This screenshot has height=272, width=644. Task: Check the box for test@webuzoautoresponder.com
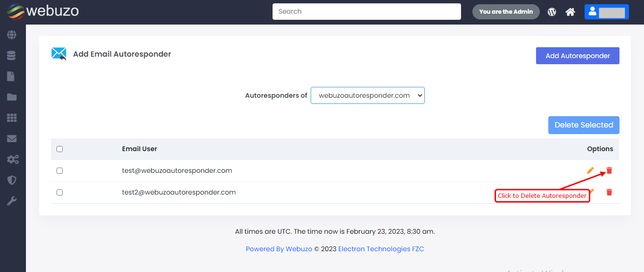click(x=59, y=171)
